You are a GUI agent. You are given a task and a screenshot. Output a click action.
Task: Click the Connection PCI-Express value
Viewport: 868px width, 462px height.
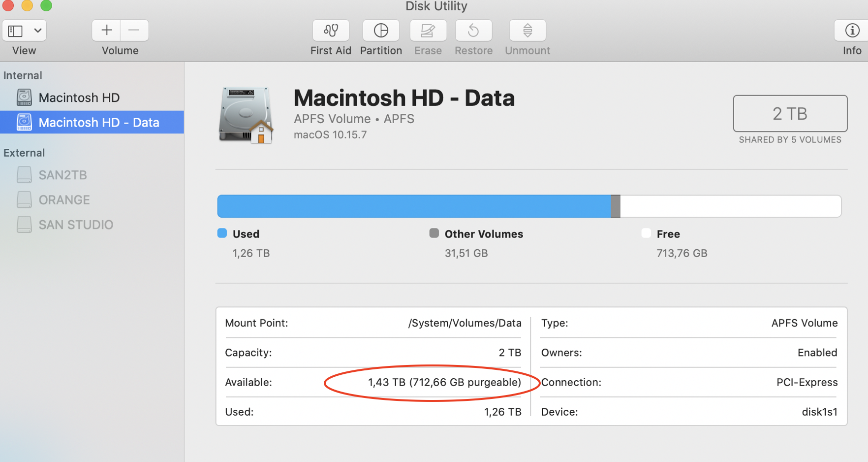click(807, 382)
